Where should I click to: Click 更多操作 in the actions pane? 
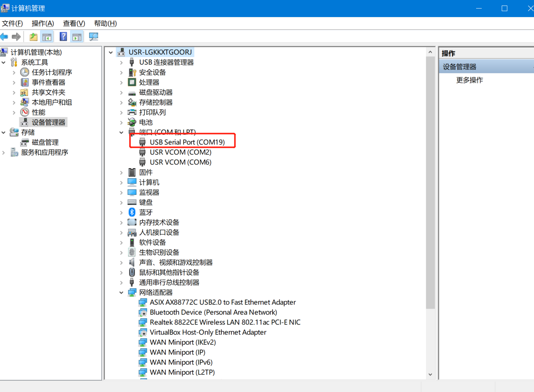(x=469, y=80)
